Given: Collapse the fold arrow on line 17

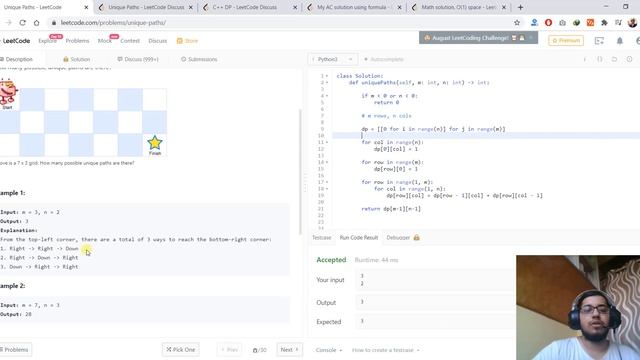Looking at the screenshot, I should pos(327,182).
